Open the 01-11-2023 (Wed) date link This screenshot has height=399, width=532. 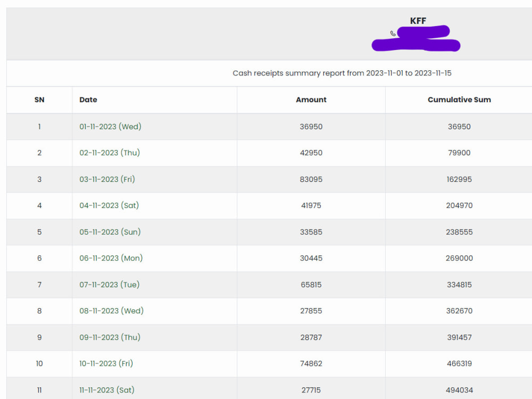[x=110, y=127]
